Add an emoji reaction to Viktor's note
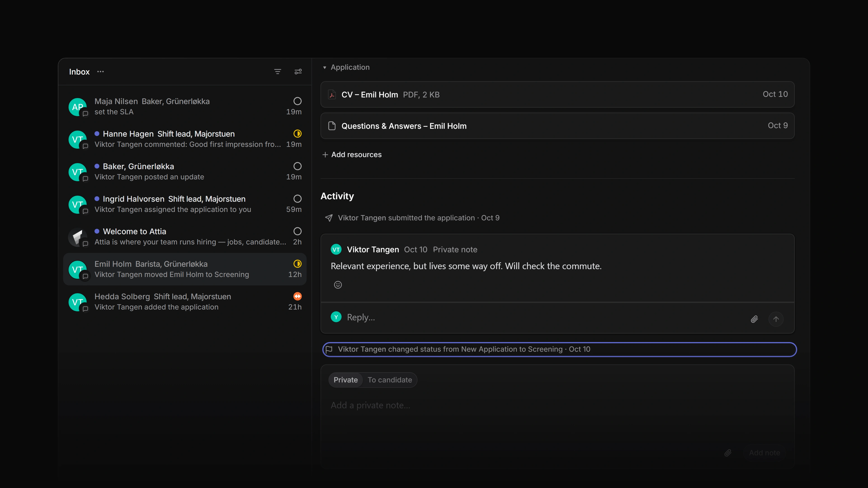This screenshot has width=868, height=488. (x=338, y=285)
